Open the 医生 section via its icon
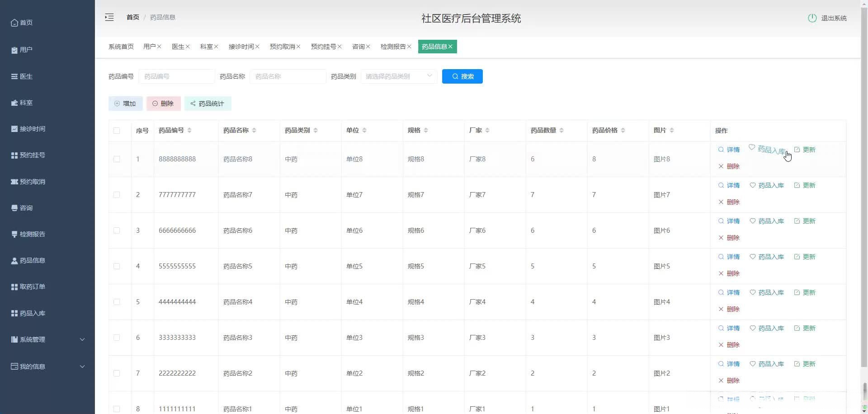The width and height of the screenshot is (868, 414). pos(14,76)
